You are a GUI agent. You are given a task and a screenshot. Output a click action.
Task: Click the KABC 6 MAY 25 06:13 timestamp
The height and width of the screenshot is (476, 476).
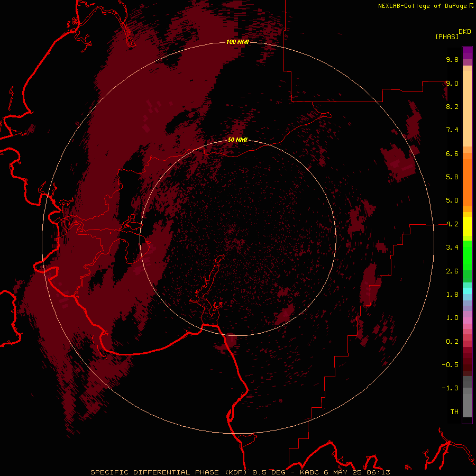[345, 472]
